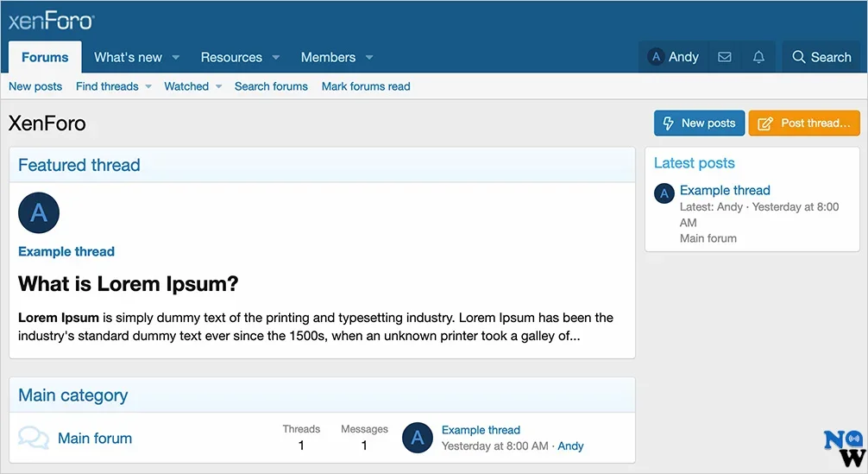Open the Watched dropdown arrow
This screenshot has height=474, width=868.
coord(218,86)
